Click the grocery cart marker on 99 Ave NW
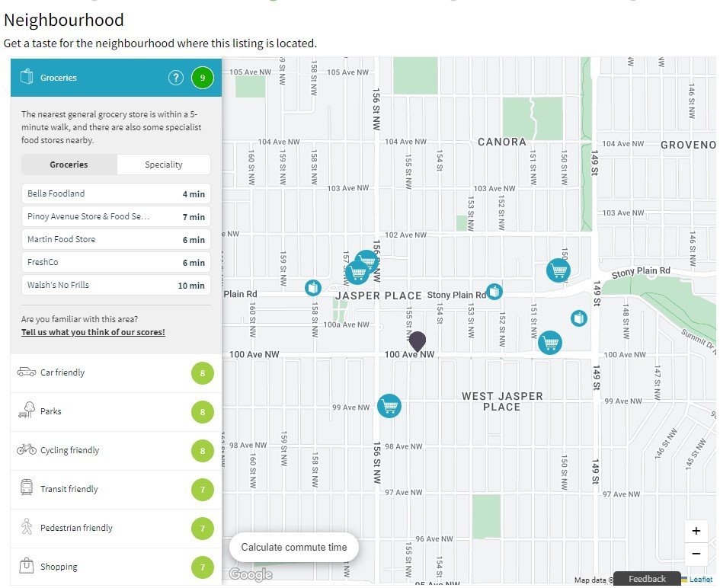This screenshot has width=720, height=588. (389, 406)
